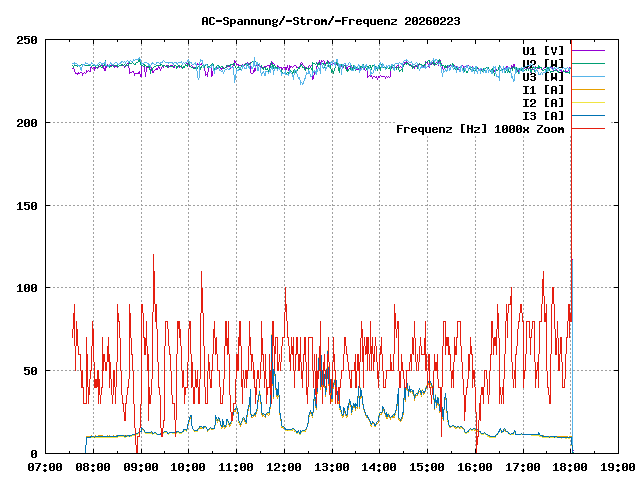Click the I1 [A] legend entry
This screenshot has width=640, height=480.
click(x=543, y=89)
